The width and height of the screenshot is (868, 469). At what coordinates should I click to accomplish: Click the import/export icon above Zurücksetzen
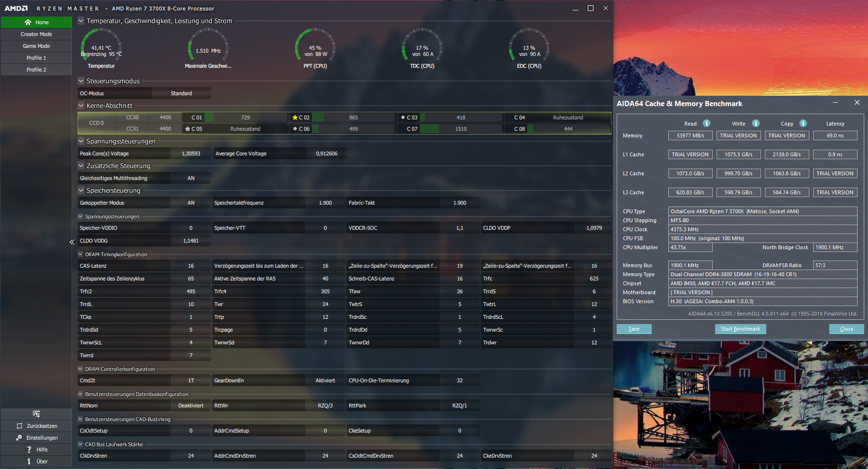36,414
